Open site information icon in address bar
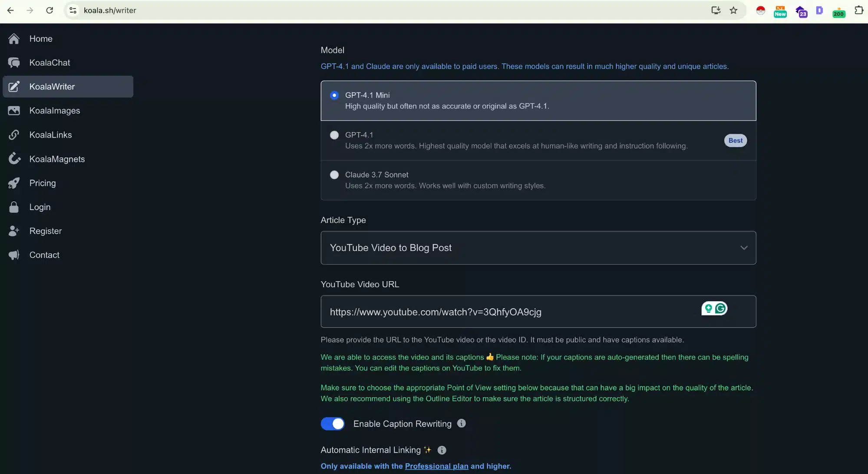The height and width of the screenshot is (474, 868). [73, 10]
